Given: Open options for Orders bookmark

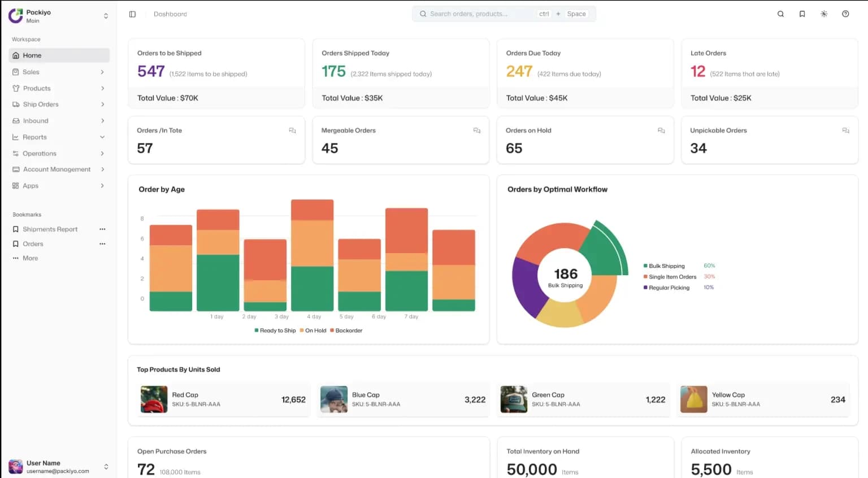Looking at the screenshot, I should (102, 244).
